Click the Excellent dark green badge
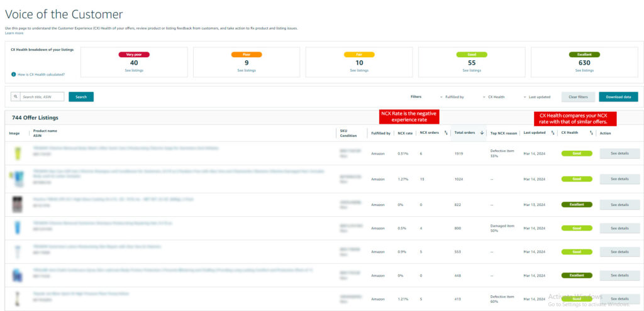Viewport: 644px width, 311px height. (584, 55)
